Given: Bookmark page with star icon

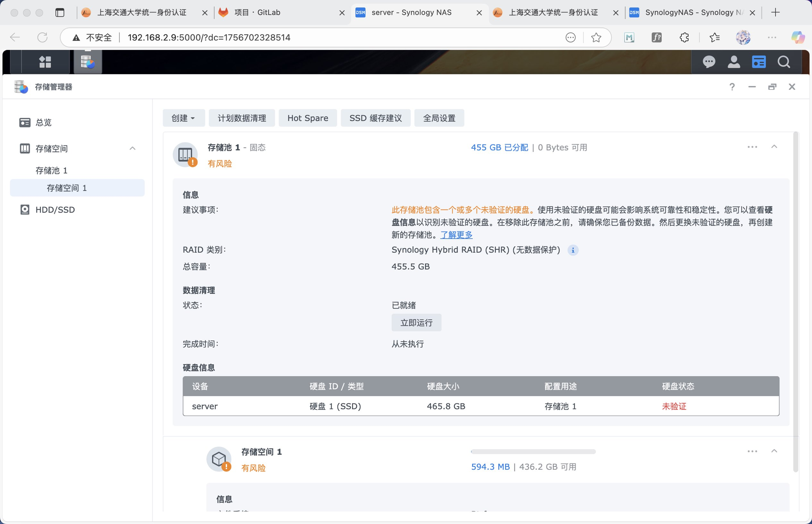Looking at the screenshot, I should tap(596, 38).
